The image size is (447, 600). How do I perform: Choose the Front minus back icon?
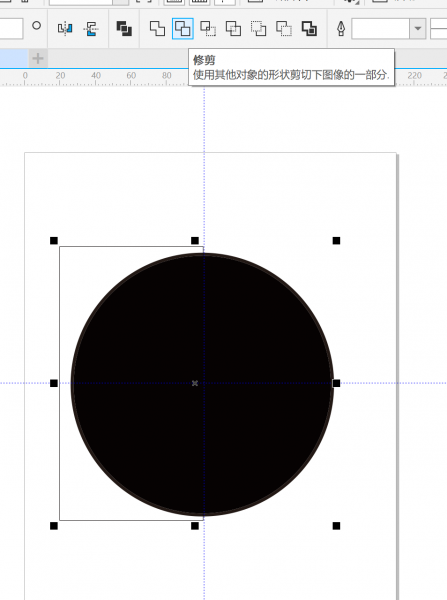click(258, 29)
